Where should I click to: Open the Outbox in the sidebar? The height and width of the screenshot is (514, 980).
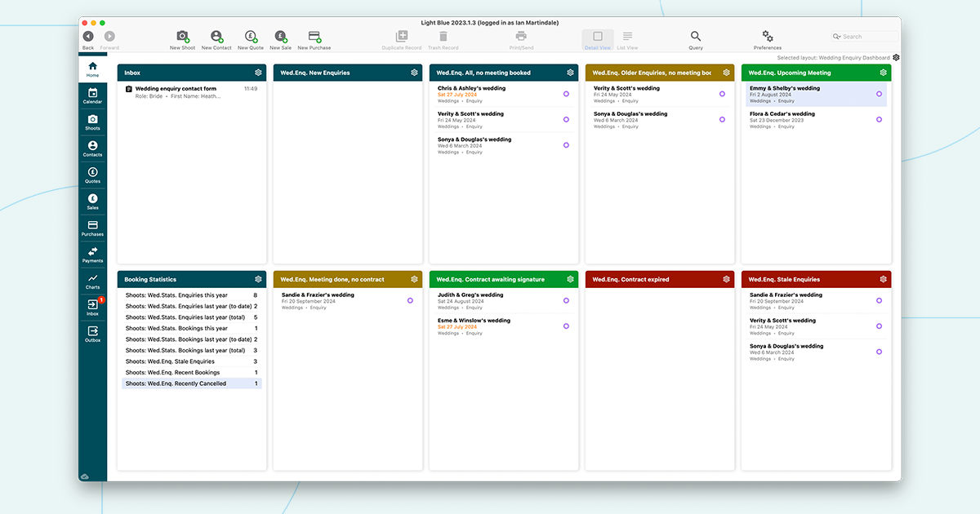[x=92, y=334]
